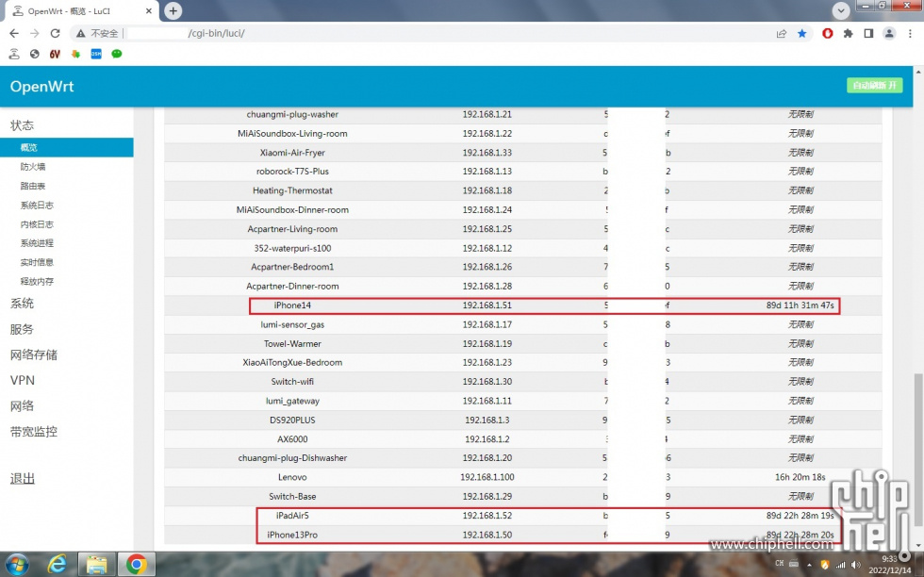Open the 实时信息 realtime page
This screenshot has width=924, height=577.
(37, 262)
